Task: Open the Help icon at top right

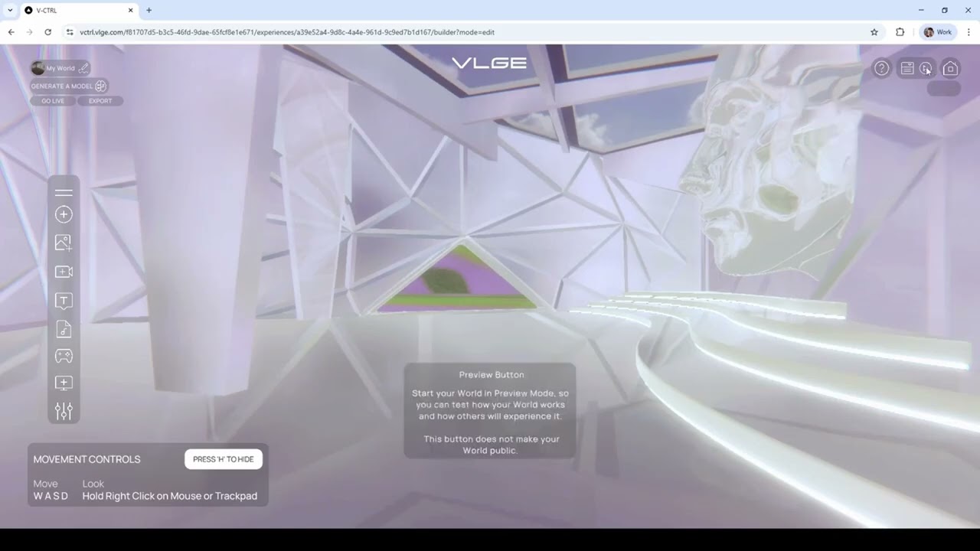Action: (881, 68)
